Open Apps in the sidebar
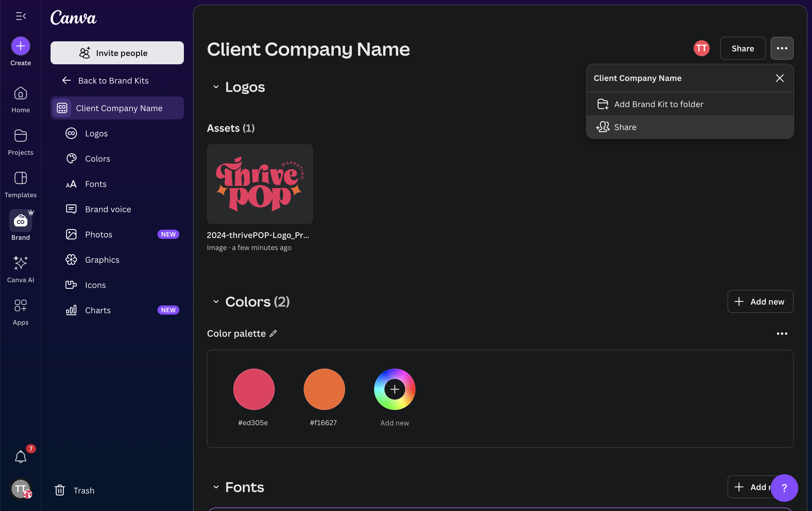The width and height of the screenshot is (812, 511). (21, 312)
